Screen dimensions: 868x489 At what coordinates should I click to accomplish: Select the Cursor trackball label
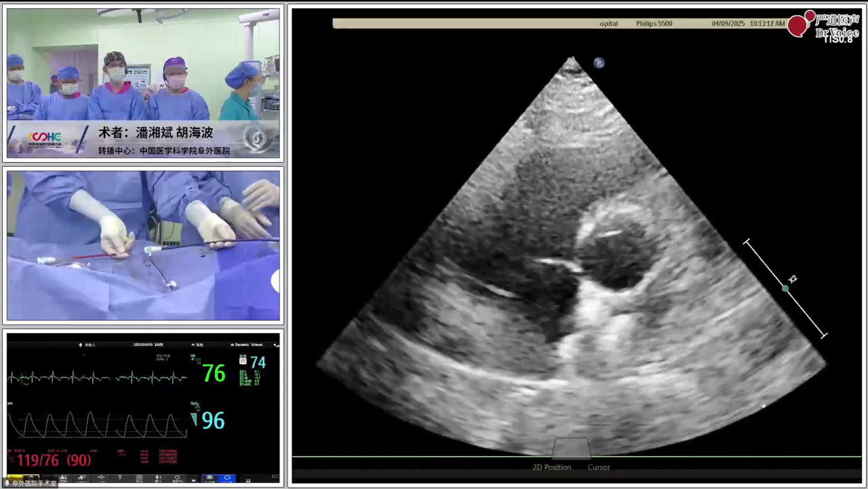click(599, 467)
